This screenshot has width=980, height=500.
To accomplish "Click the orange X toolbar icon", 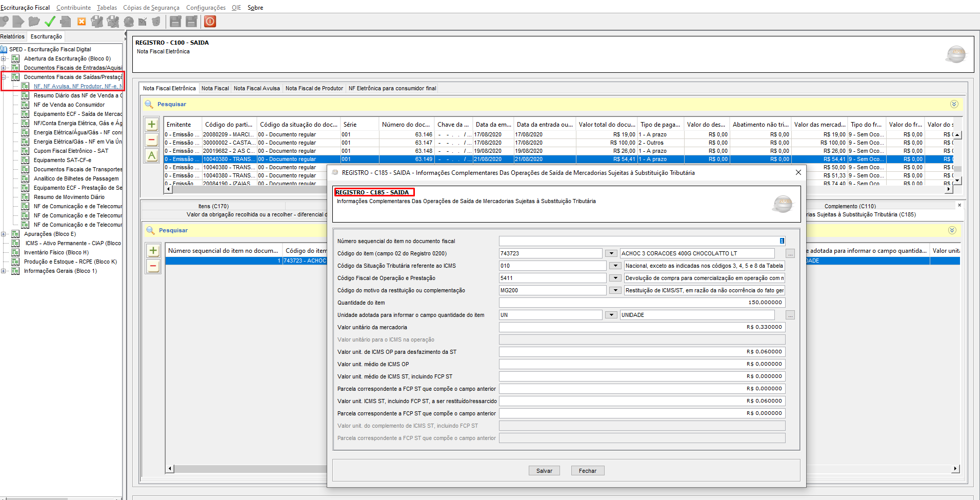I will pos(82,22).
